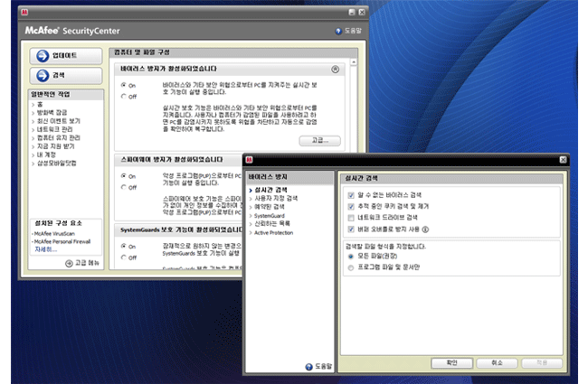Close the SecurityCenter window
This screenshot has width=588, height=384.
(x=362, y=13)
